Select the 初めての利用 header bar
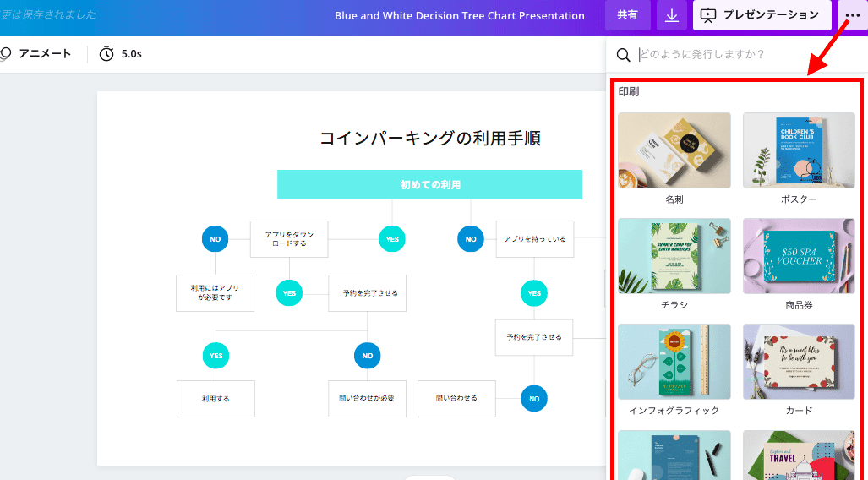This screenshot has width=868, height=480. [x=429, y=184]
